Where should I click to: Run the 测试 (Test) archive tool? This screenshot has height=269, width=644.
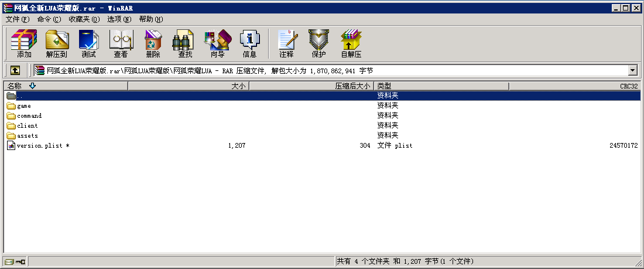coord(88,43)
